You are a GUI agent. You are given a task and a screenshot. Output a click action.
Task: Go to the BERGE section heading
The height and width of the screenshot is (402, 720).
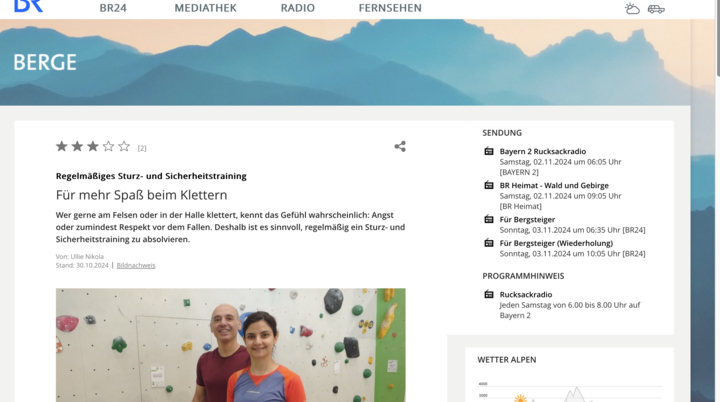(x=45, y=62)
